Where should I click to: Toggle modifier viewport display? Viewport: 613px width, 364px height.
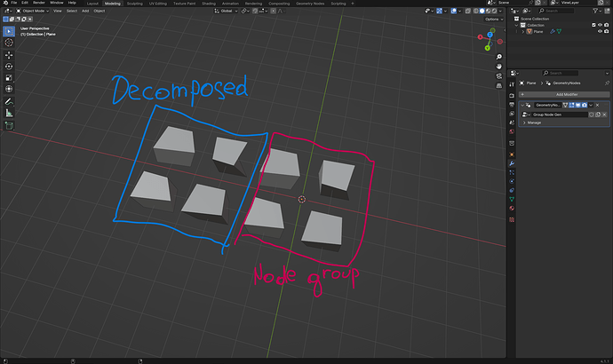577,105
